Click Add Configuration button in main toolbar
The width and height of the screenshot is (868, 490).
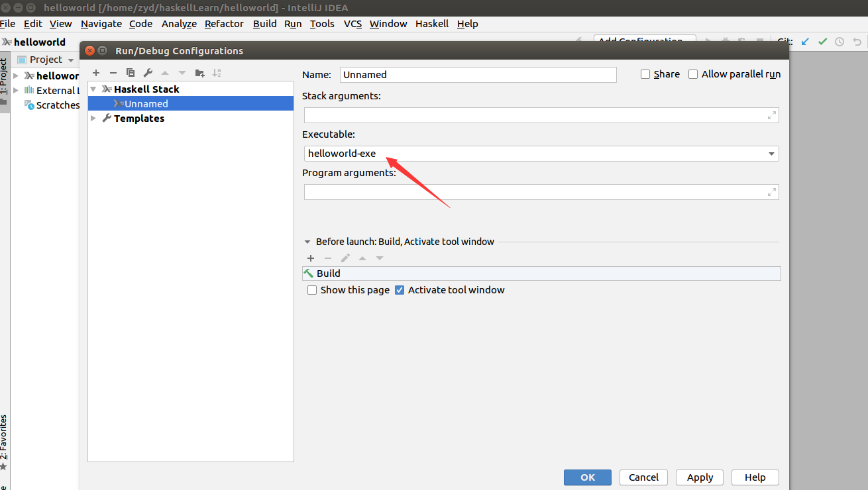coord(644,40)
